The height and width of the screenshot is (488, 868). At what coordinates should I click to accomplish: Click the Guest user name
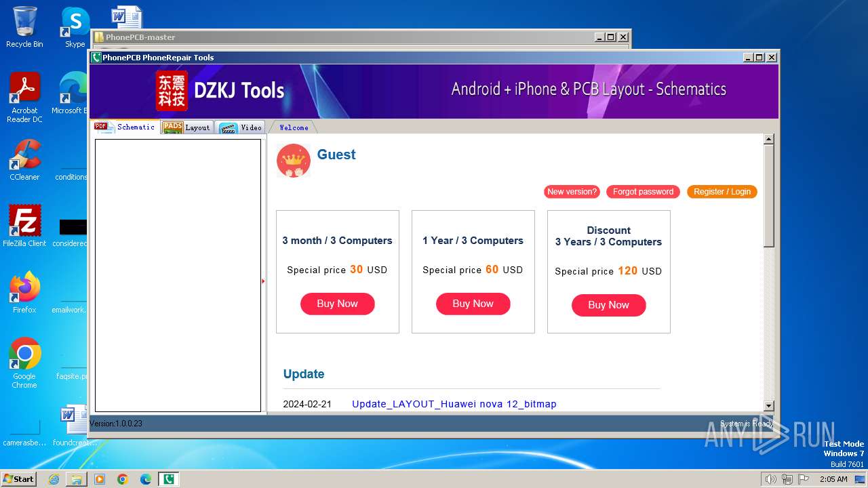tap(336, 155)
